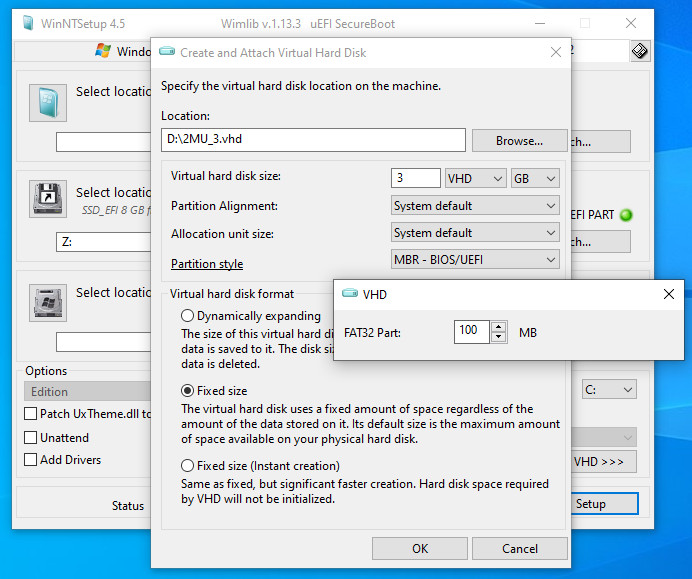Click the "uEFI SecureBoot" title bar text

point(352,24)
